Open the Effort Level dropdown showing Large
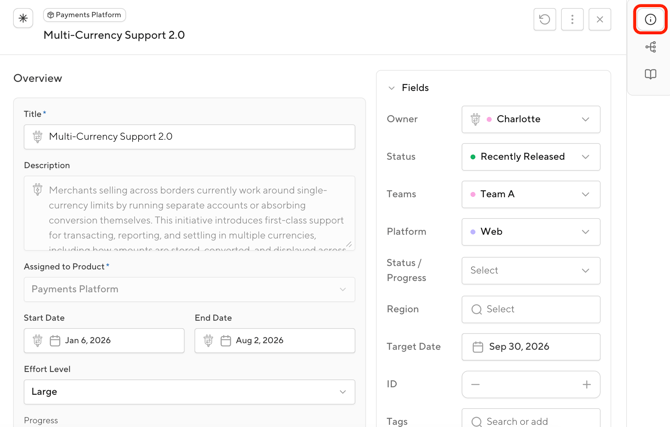The width and height of the screenshot is (670, 427). coord(189,392)
